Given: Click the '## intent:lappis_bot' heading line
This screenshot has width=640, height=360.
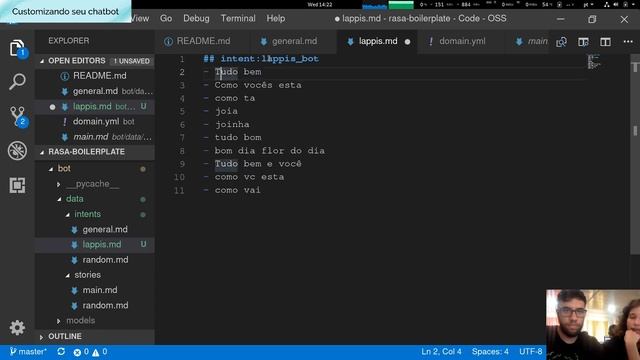Looking at the screenshot, I should (261, 59).
